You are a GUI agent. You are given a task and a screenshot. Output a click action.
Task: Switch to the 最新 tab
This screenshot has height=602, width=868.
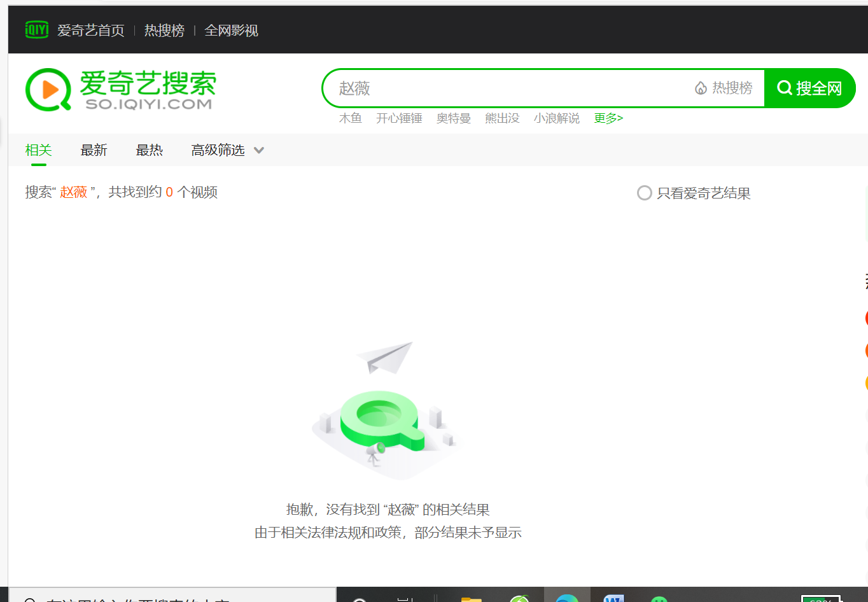(94, 150)
